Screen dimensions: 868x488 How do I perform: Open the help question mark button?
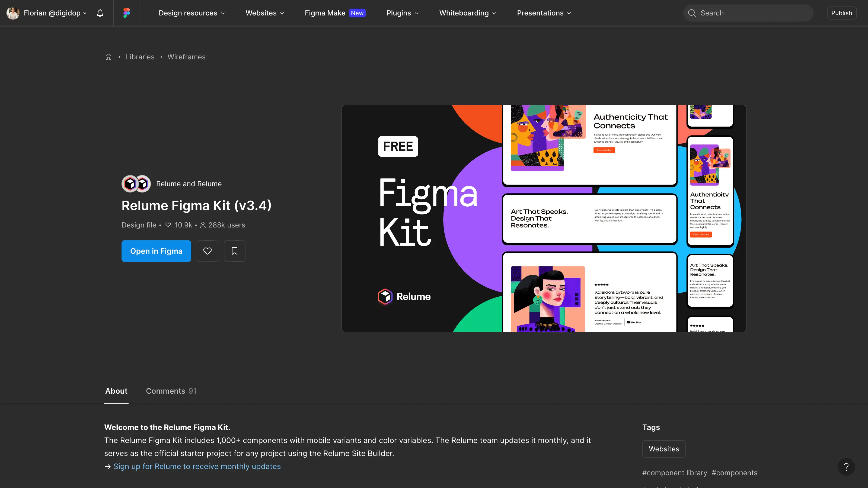tap(846, 466)
